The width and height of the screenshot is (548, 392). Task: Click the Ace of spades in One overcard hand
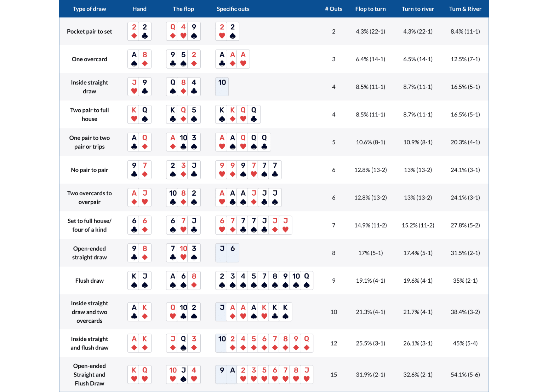tap(134, 59)
